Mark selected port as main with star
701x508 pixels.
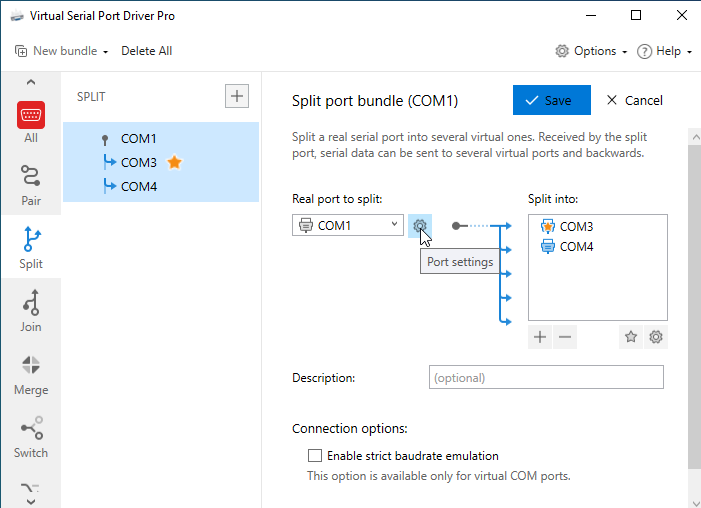631,337
